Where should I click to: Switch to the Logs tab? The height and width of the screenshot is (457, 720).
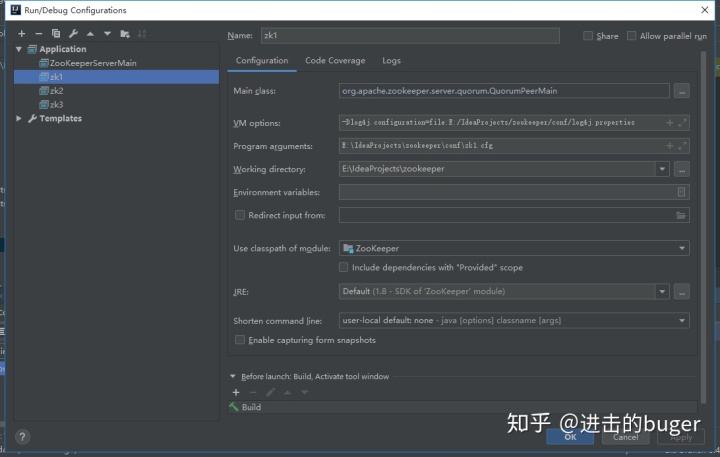tap(391, 61)
